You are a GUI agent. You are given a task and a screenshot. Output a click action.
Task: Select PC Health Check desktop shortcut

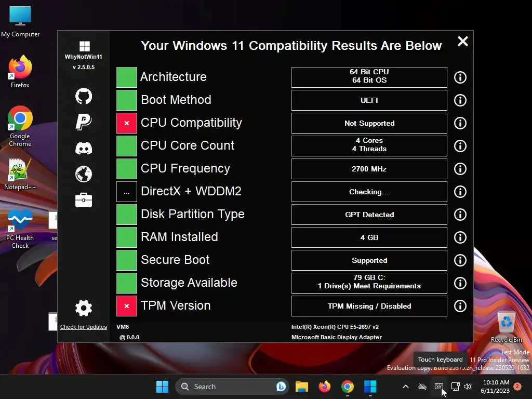[20, 229]
